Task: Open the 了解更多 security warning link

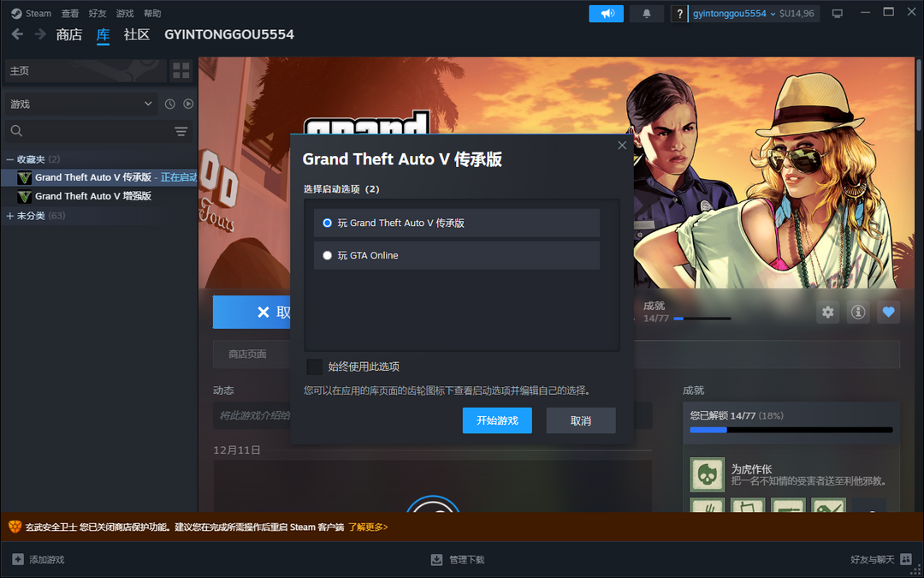Action: click(367, 528)
